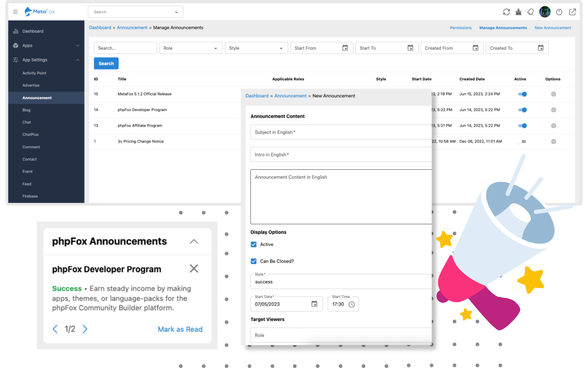Dismiss the phpFox Developer Program announcement
588x368 pixels.
194,268
